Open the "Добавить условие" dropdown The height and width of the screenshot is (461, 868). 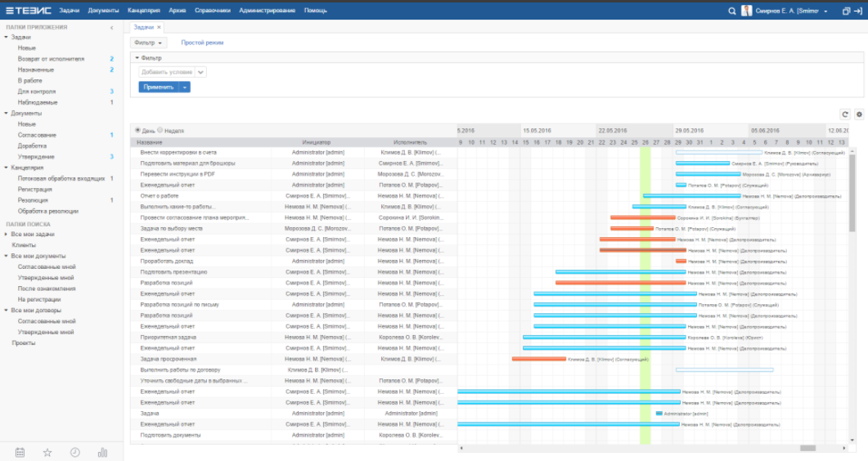[x=173, y=72]
